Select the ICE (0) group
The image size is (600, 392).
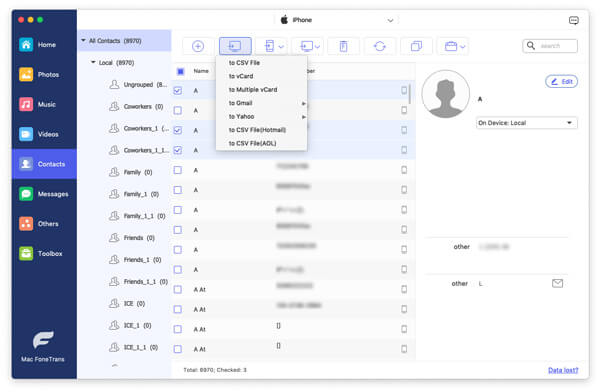click(x=127, y=304)
